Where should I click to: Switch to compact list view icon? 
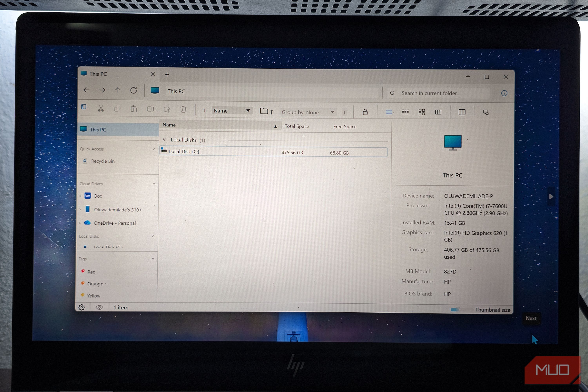pos(405,112)
